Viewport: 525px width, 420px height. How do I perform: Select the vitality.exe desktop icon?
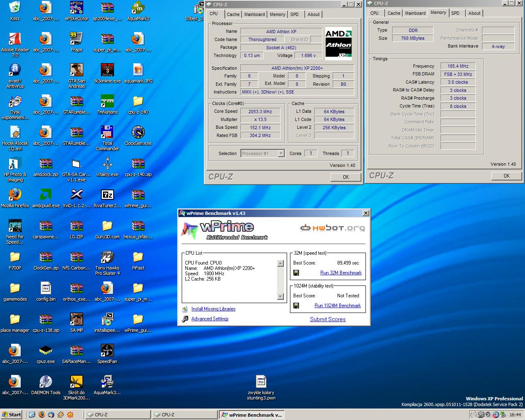(x=107, y=167)
